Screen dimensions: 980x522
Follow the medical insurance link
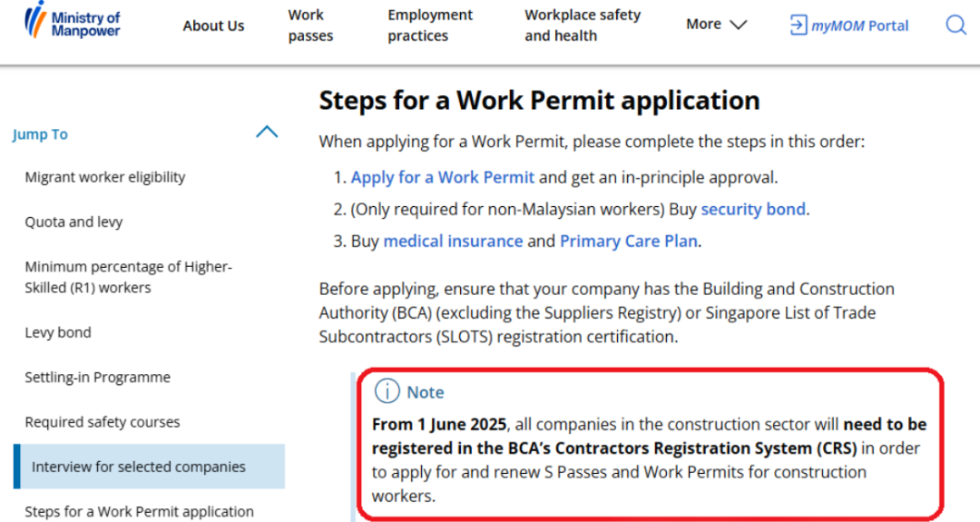click(453, 241)
